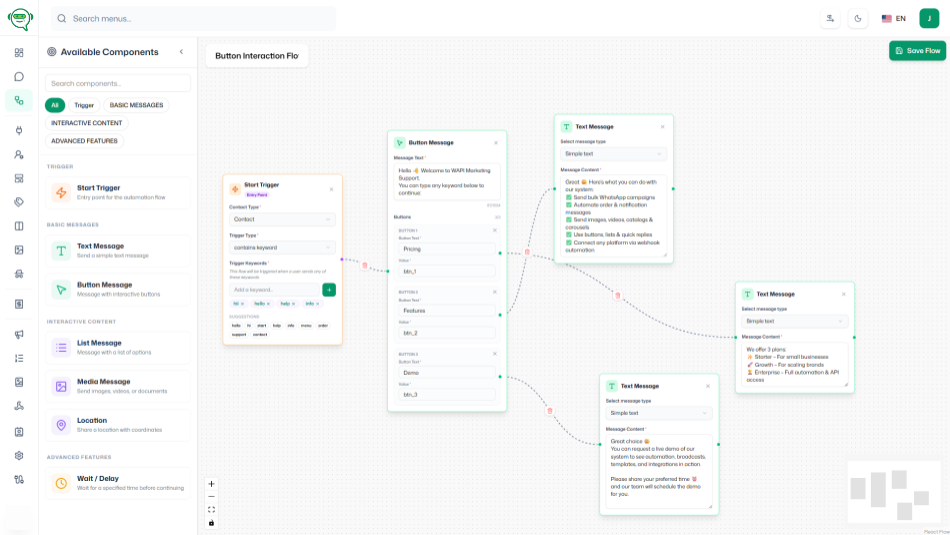The height and width of the screenshot is (535, 950).
Task: Remove the 'hello' keyword tag
Action: [x=268, y=304]
